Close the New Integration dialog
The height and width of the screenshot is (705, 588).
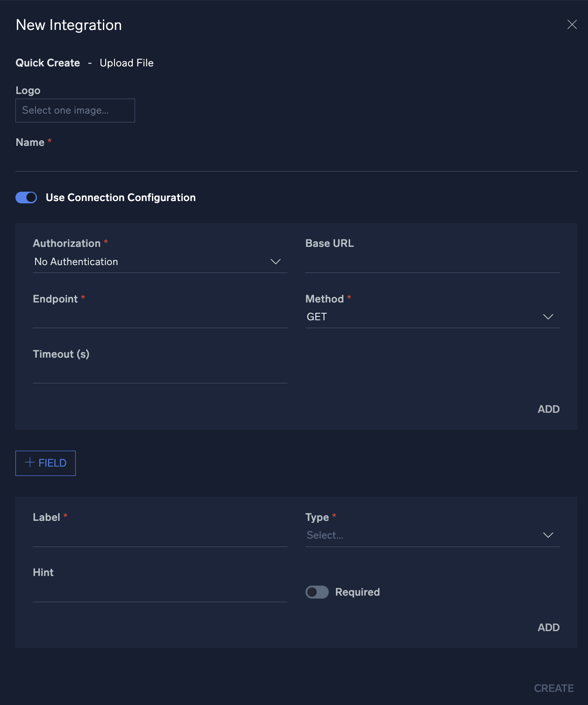(x=572, y=24)
